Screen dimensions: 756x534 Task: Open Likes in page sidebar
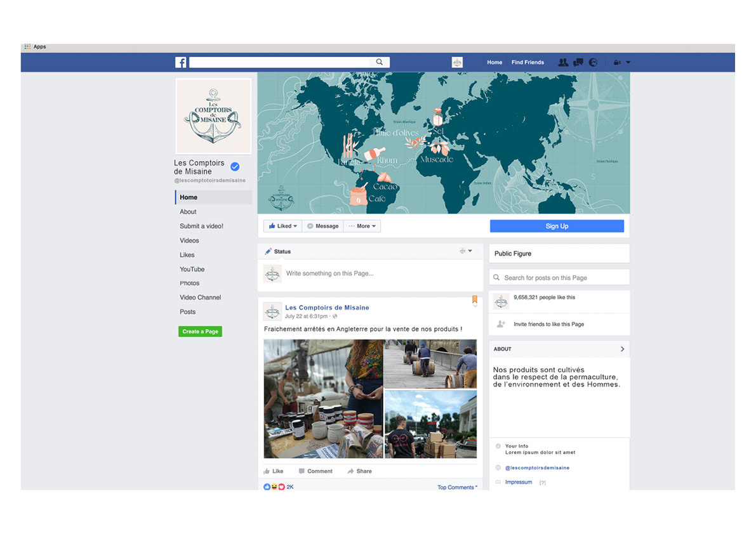click(187, 255)
